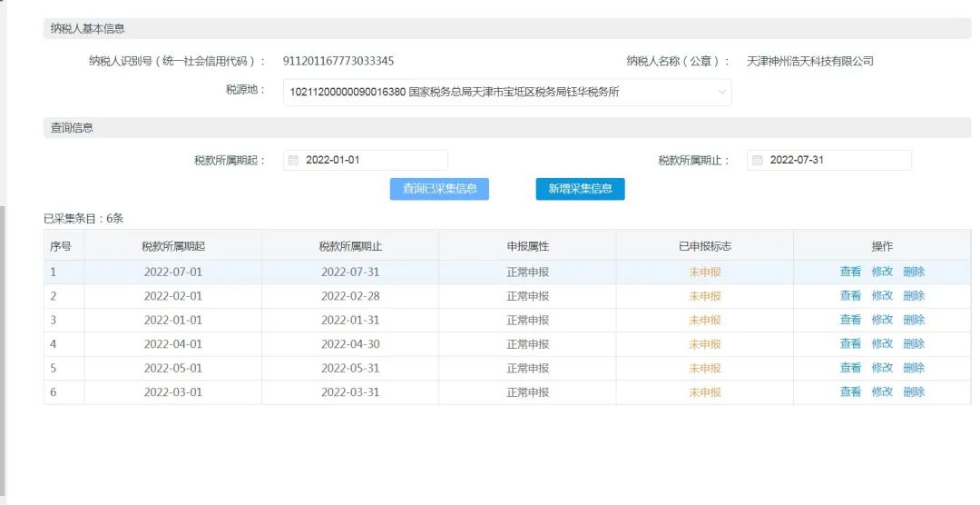Screen dimensions: 980x505
Task: Click 删除 for the 2022-07-01 row
Action: [914, 272]
